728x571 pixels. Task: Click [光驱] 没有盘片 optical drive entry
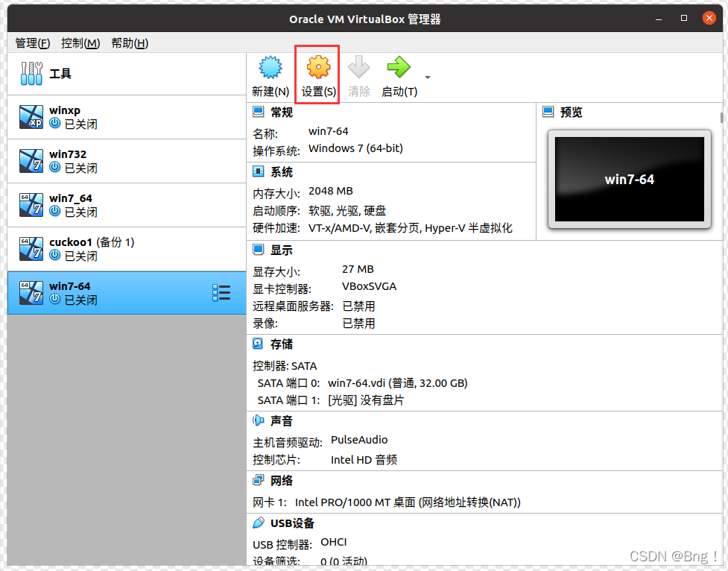point(366,400)
